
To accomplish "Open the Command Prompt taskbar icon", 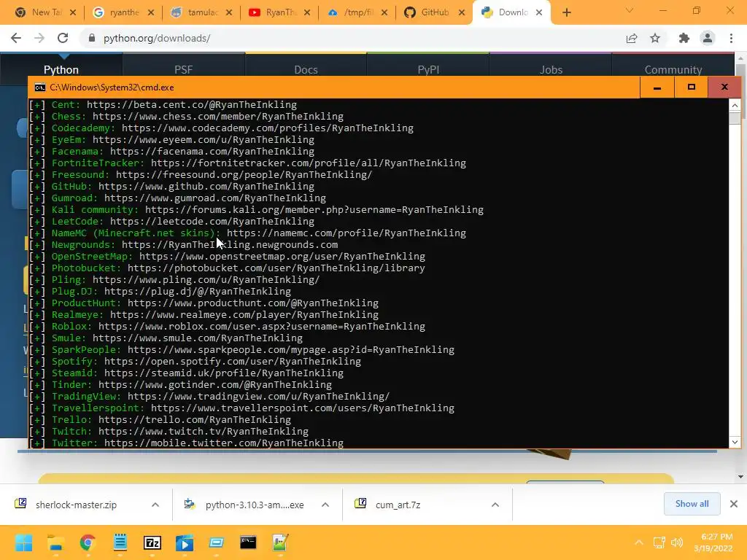I will click(248, 542).
